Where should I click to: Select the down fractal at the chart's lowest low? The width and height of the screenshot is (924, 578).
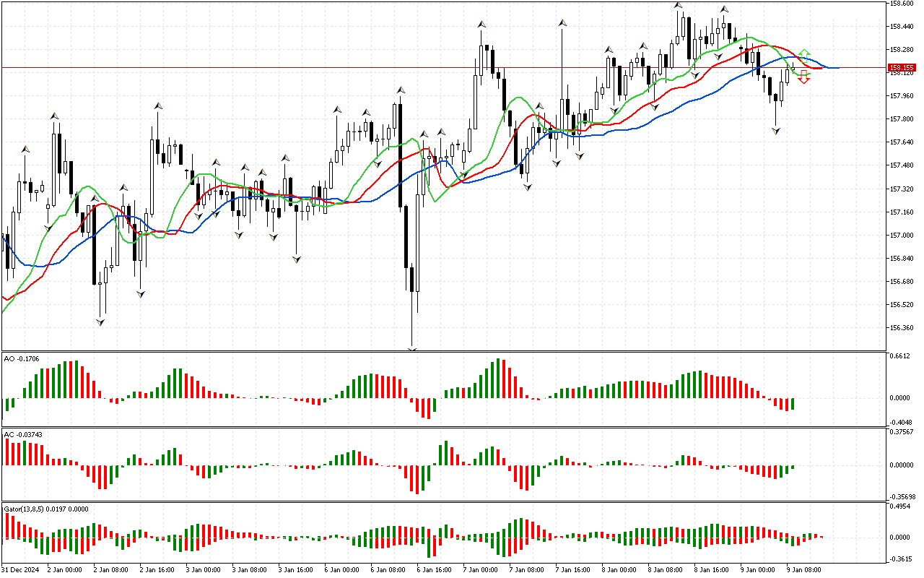[x=412, y=350]
